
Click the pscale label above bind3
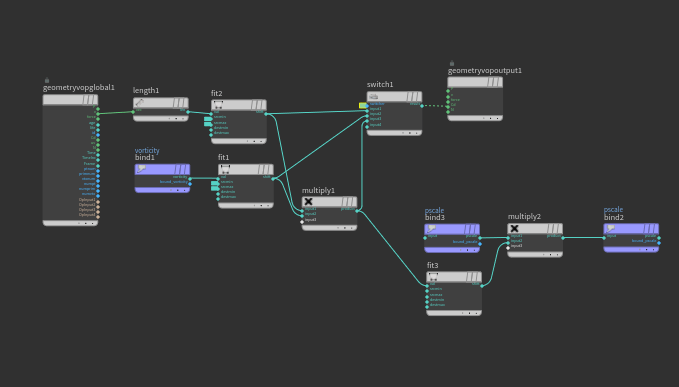tap(434, 210)
